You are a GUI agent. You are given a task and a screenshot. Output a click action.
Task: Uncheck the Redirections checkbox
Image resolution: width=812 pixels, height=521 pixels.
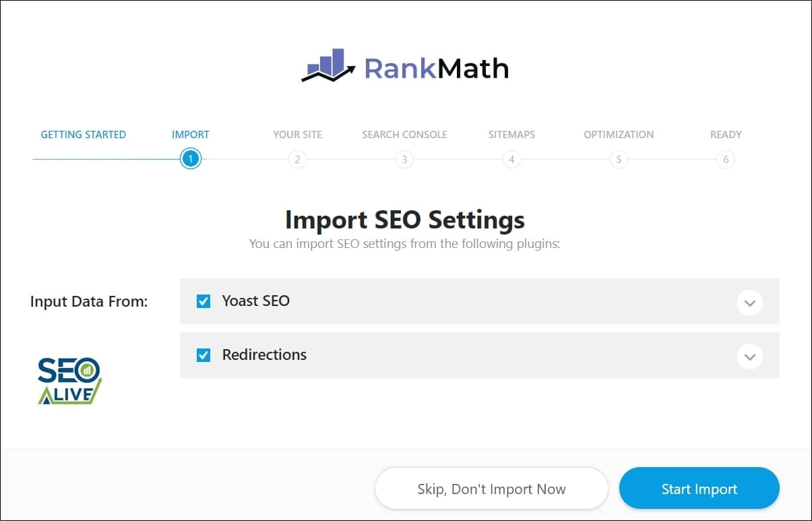[204, 355]
